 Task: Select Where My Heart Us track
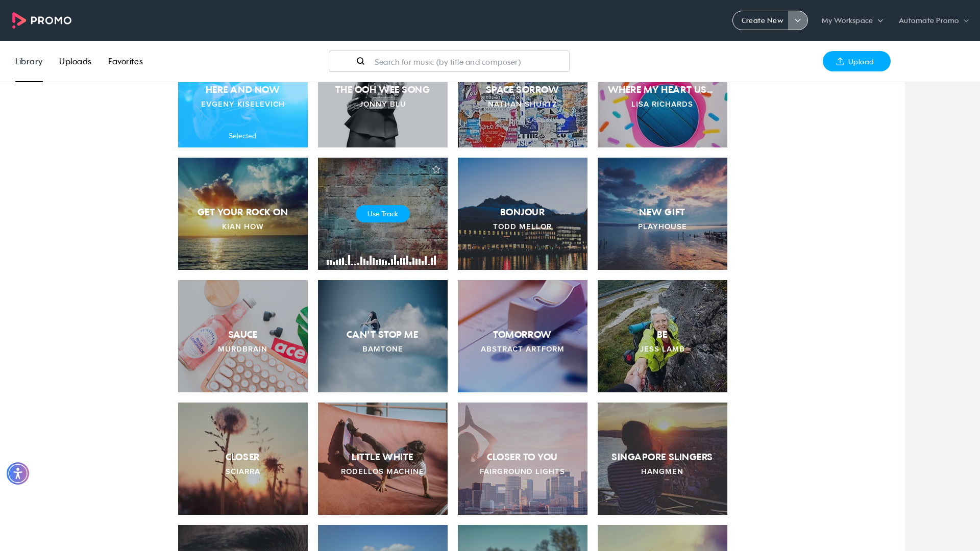click(x=663, y=114)
